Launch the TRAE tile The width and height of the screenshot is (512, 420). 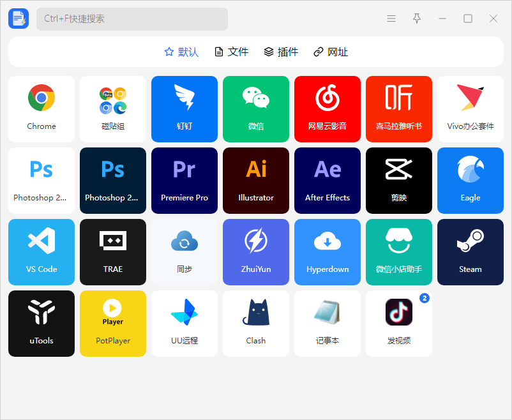pos(113,252)
